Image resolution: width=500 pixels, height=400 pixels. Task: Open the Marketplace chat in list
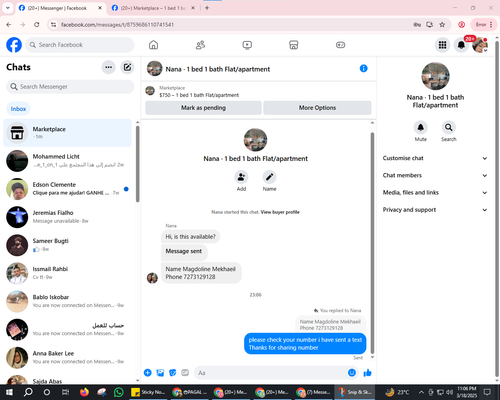click(x=67, y=133)
